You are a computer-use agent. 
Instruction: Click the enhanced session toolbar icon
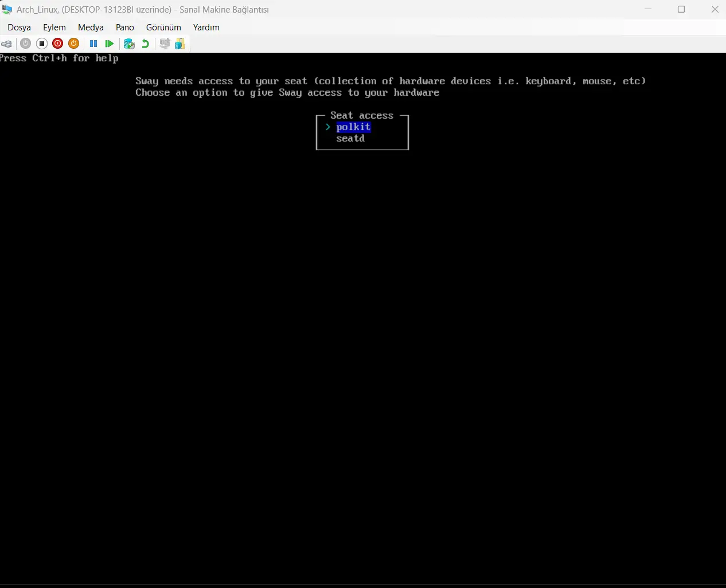point(165,44)
